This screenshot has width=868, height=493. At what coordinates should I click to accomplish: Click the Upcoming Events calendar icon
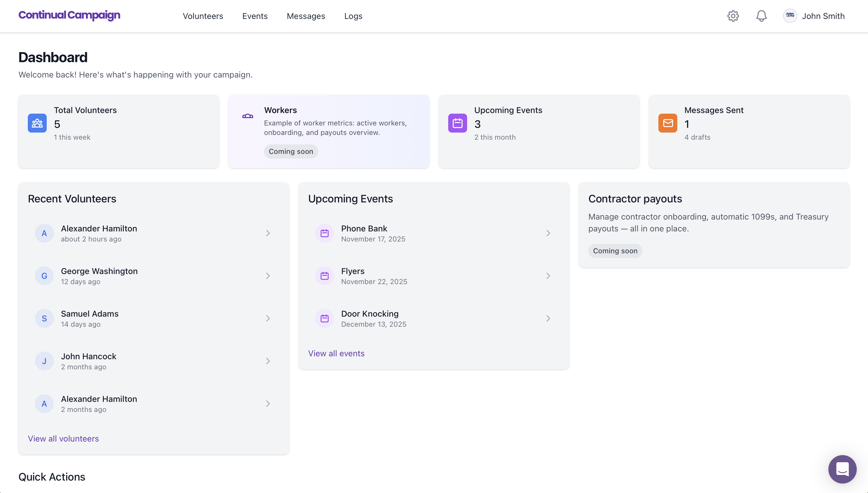click(x=457, y=123)
